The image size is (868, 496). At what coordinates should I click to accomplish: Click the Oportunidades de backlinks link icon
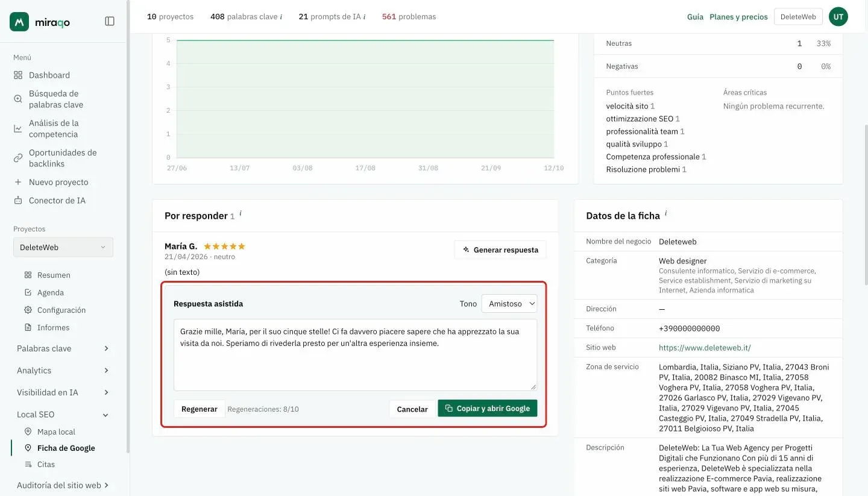[x=18, y=158]
